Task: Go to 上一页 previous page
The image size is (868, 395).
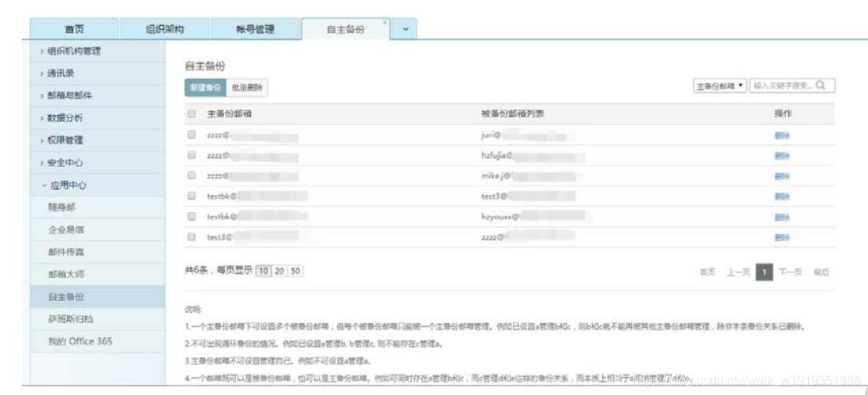Action: [x=738, y=272]
